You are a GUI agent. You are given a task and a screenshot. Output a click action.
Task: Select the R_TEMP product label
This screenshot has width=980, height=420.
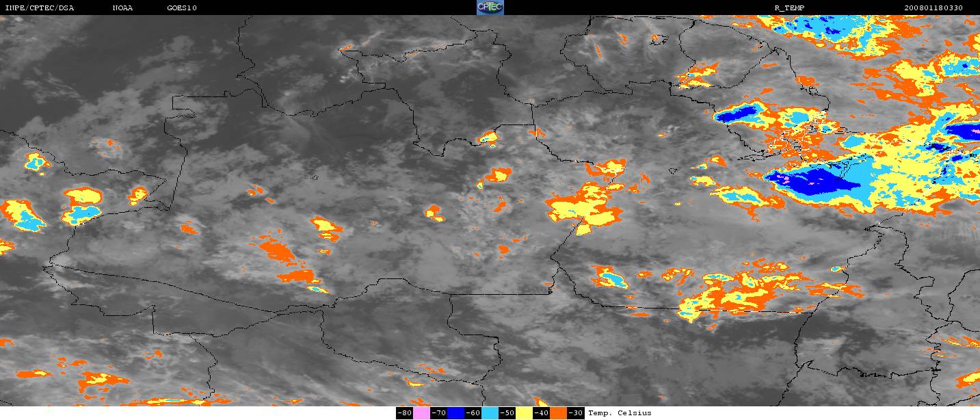tap(789, 8)
